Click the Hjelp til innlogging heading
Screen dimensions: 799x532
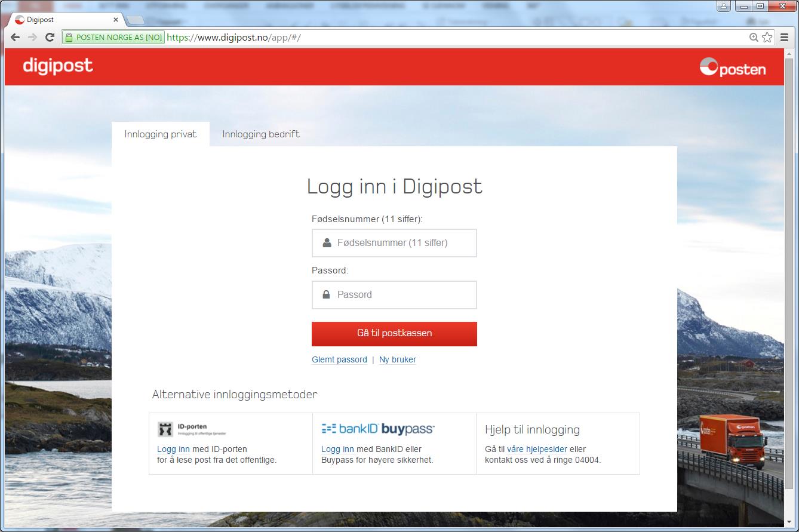coord(532,430)
